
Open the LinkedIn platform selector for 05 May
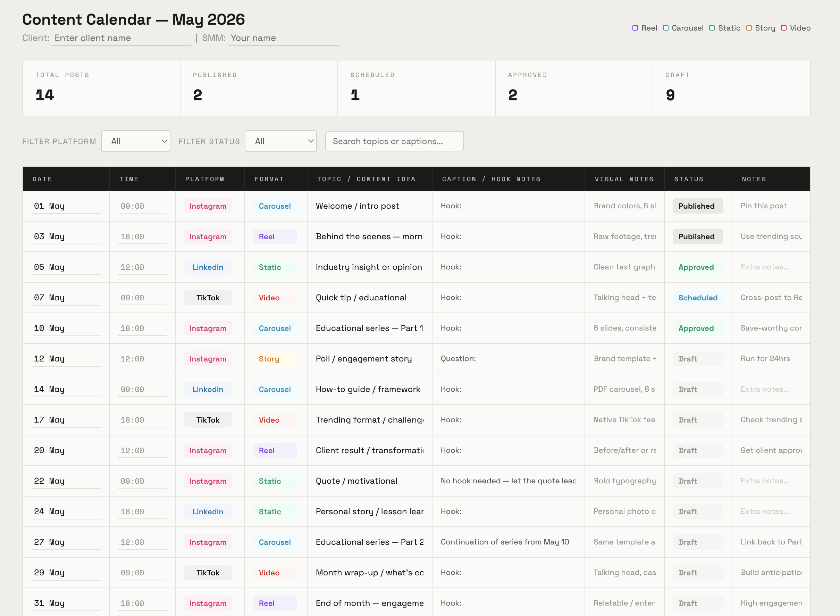[x=208, y=267]
